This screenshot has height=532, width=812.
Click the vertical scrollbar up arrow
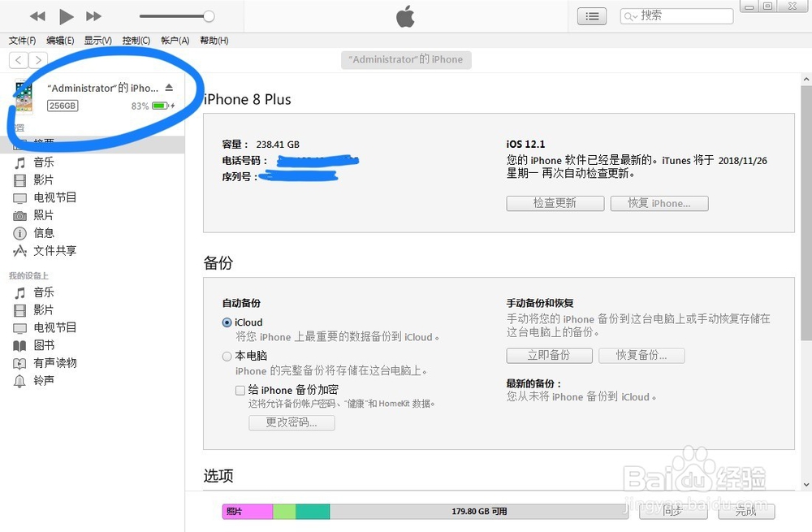[x=806, y=80]
